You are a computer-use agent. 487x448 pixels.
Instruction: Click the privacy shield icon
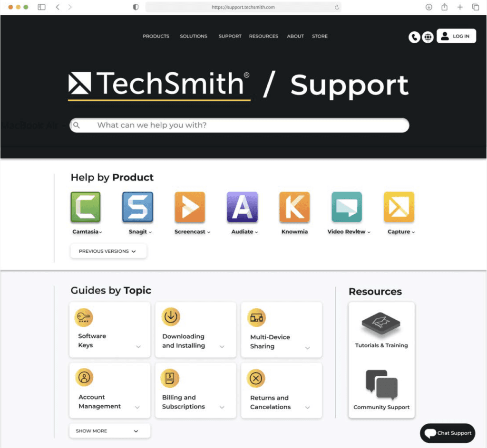coord(136,7)
